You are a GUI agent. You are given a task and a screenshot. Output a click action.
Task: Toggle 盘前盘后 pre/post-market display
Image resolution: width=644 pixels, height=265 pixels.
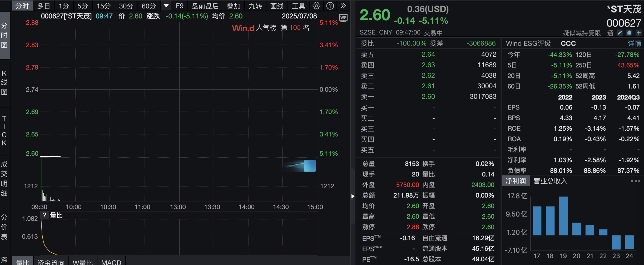coord(205,6)
